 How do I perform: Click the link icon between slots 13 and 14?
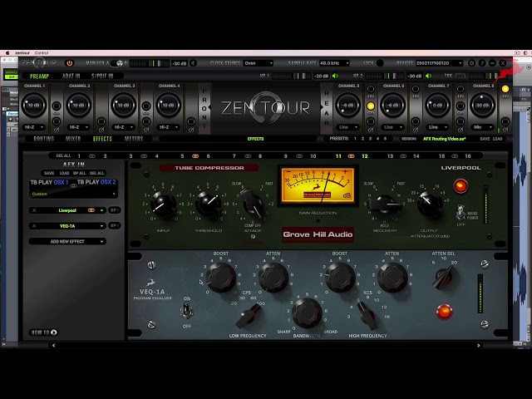tap(403, 156)
